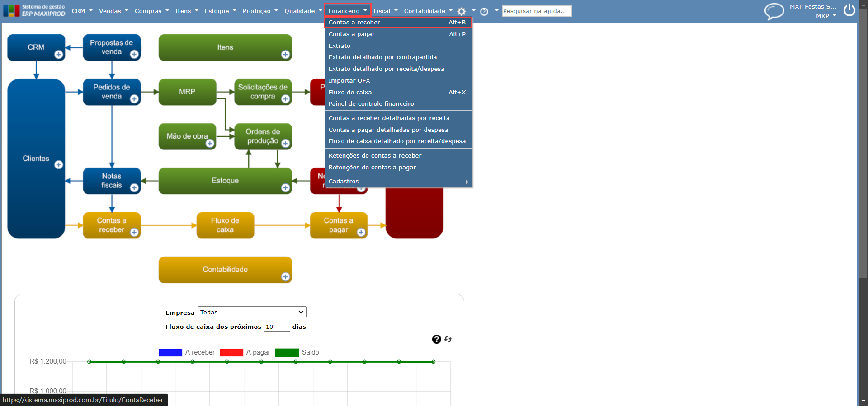868x406 pixels.
Task: Click the plus icon on Notas fiscais
Action: [x=134, y=188]
